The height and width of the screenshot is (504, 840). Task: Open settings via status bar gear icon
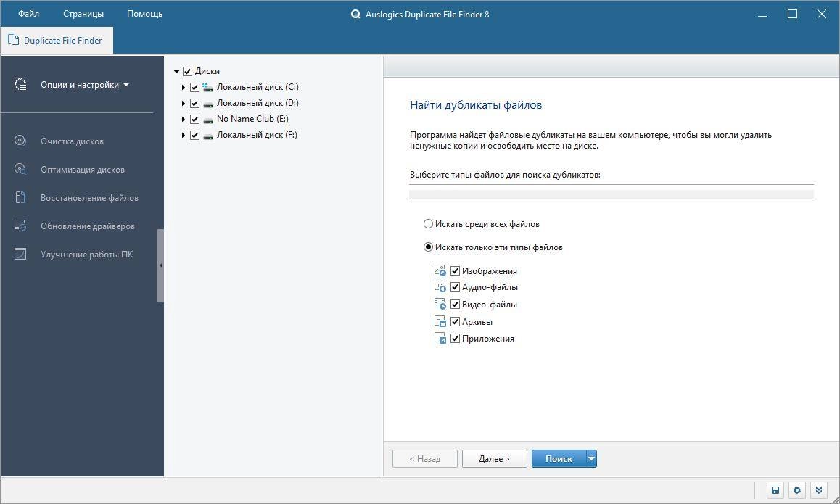(797, 490)
